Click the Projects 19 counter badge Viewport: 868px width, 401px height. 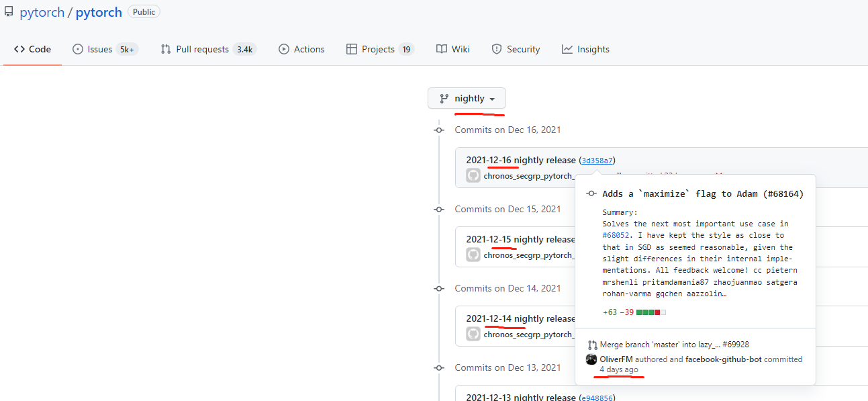point(406,49)
